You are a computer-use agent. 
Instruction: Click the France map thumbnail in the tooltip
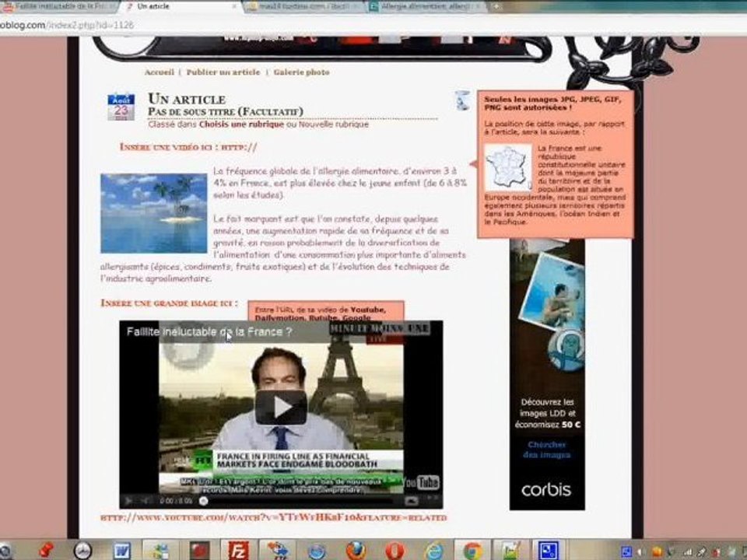click(508, 167)
